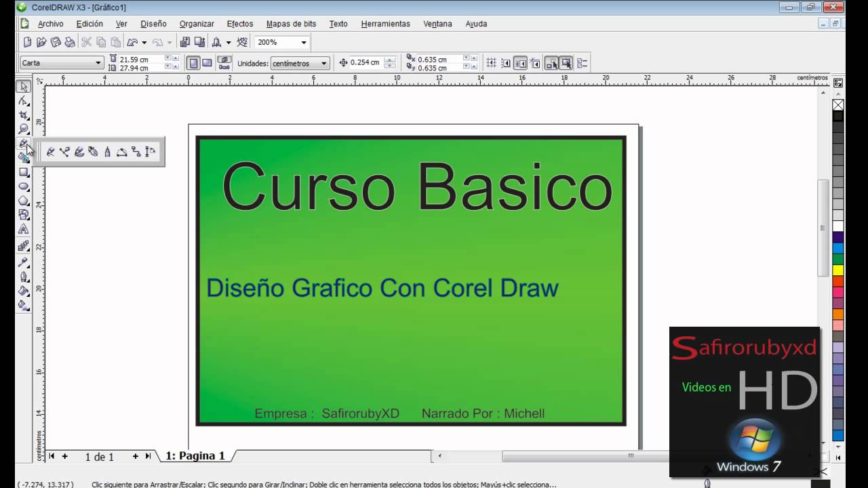Go to last page navigator button
The width and height of the screenshot is (868, 488).
tap(148, 456)
